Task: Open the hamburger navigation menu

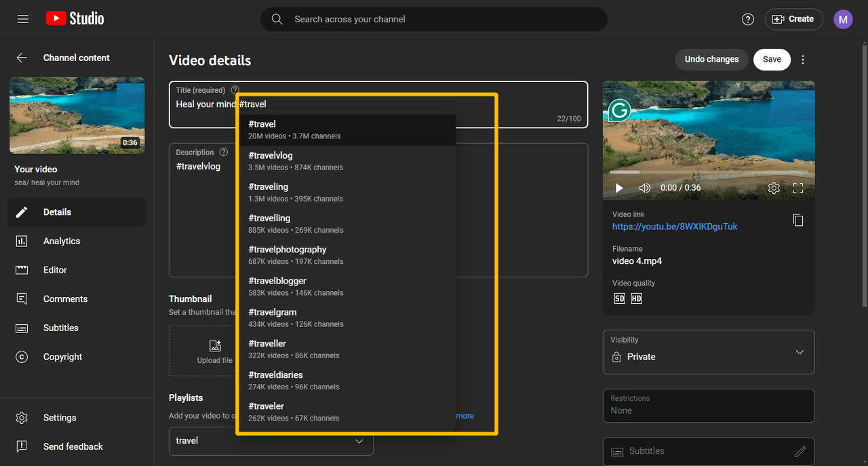Action: (23, 19)
